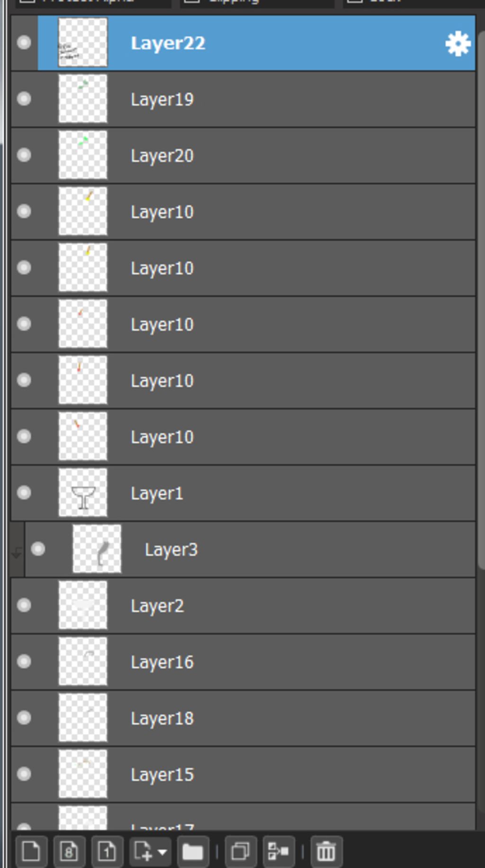
Task: Hide the clipped Layer3
Action: (38, 549)
